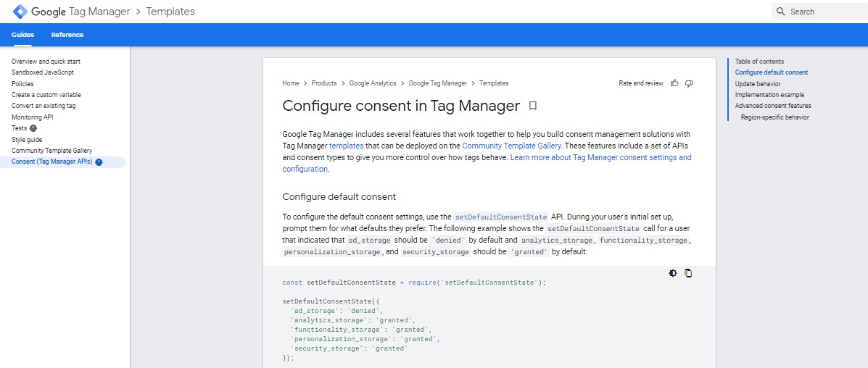This screenshot has width=868, height=368.
Task: Click badge icon next to Consent (Tag Manager APIs)
Action: (99, 162)
